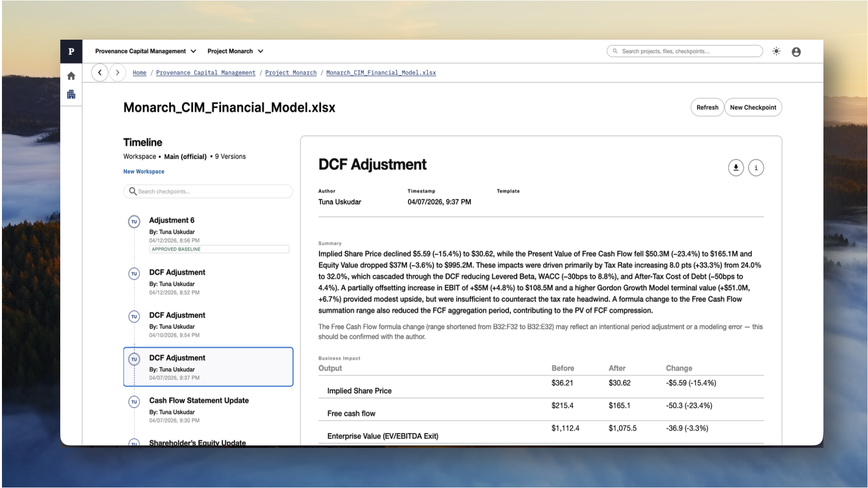
Task: Show info for DCF Adjustment checkpoint
Action: [756, 168]
